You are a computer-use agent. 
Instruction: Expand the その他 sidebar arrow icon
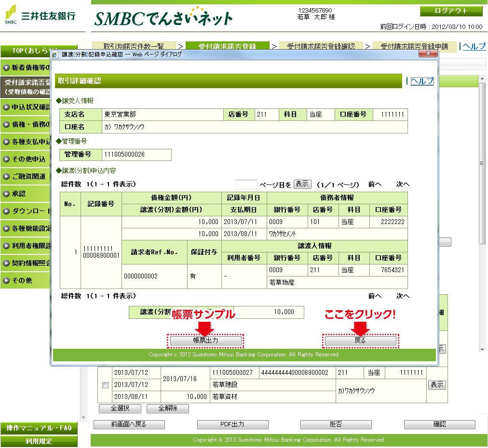point(6,281)
